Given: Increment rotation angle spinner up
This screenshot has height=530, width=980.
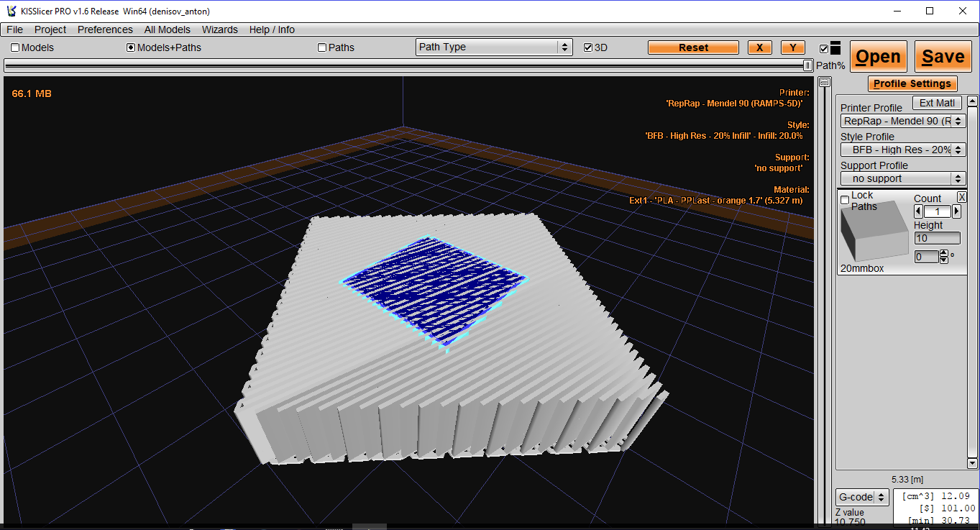Looking at the screenshot, I should 944,253.
